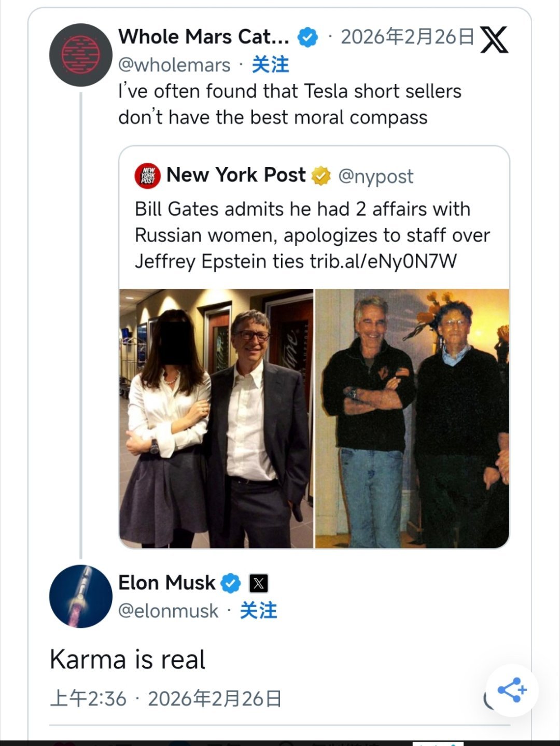Click the X logo in the tweet header
Screen dimensions: 560x746
click(493, 39)
